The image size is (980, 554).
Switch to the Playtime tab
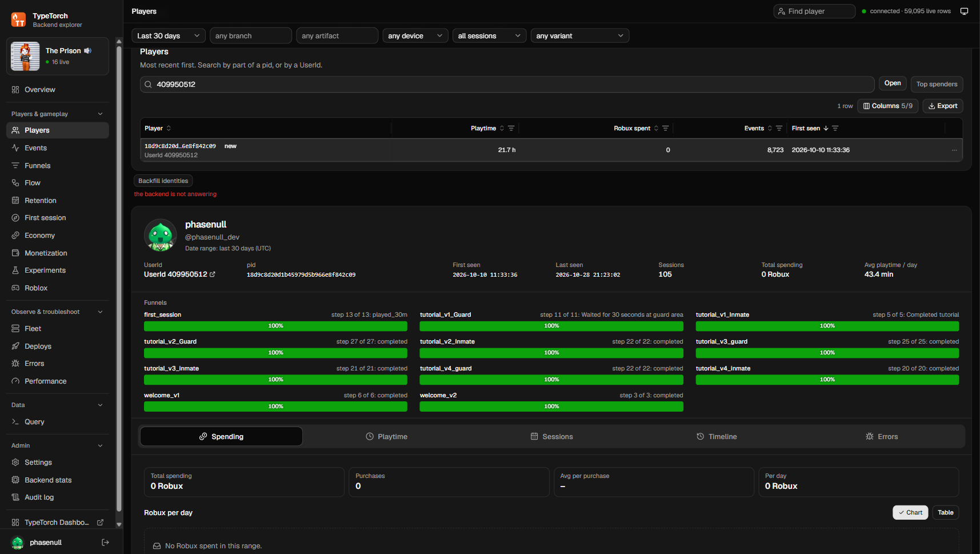pos(386,437)
